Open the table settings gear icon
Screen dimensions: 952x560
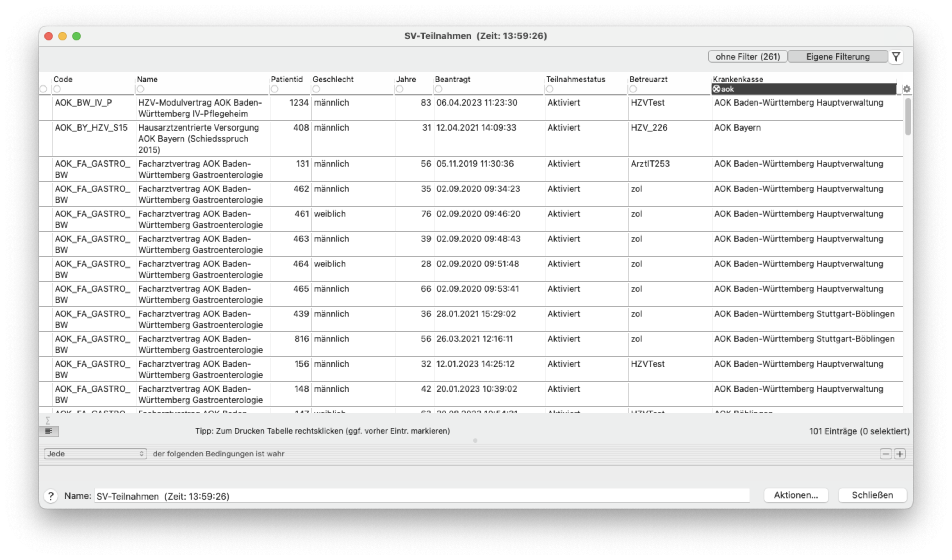click(x=906, y=89)
